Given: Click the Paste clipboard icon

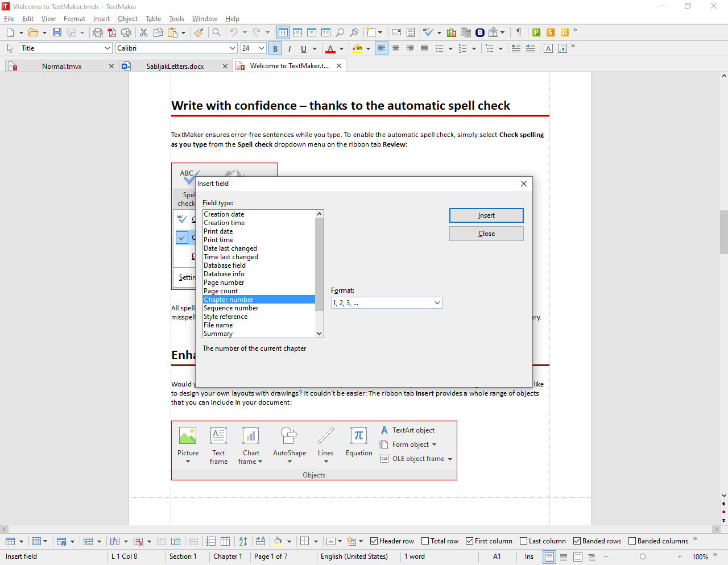Looking at the screenshot, I should pos(173,32).
